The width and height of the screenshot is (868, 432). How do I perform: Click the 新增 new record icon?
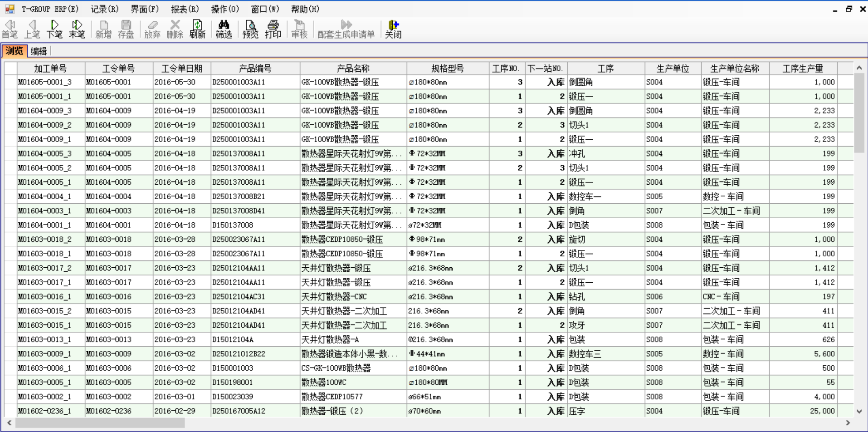(103, 29)
